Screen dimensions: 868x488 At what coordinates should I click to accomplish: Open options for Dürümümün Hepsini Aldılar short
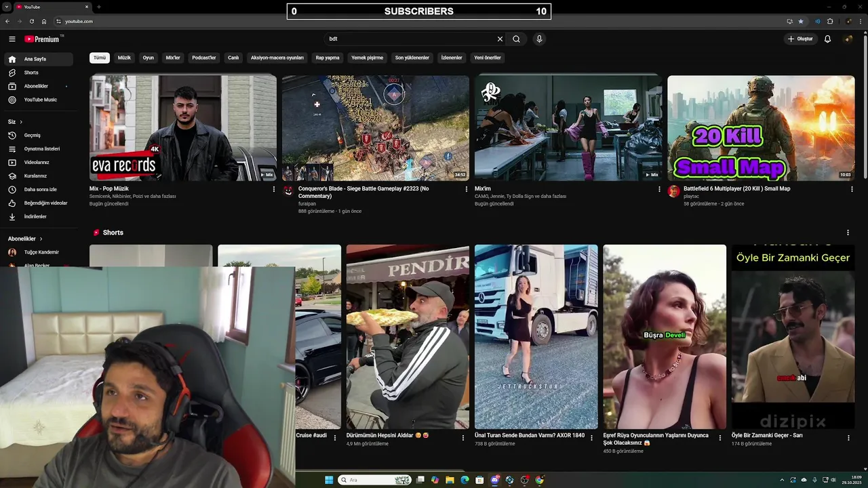click(x=463, y=438)
